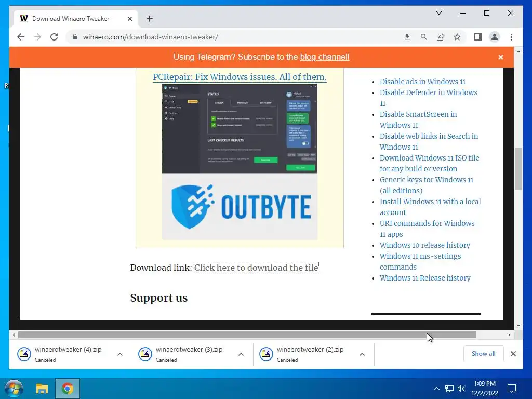The image size is (532, 399).
Task: Close the Download Winaero Tweaker tab
Action: [x=129, y=19]
